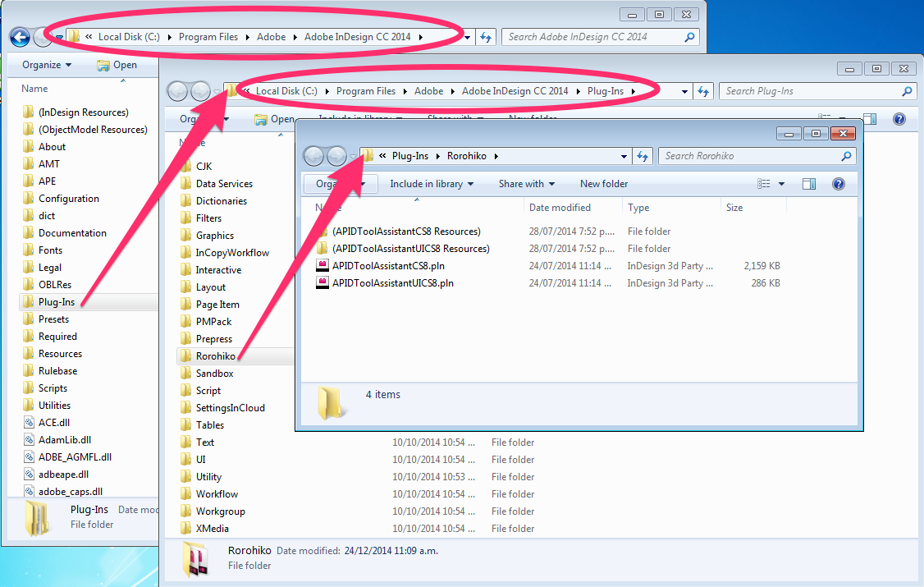Select the Prepress folder
Viewport: 924px width, 587px height.
pyautogui.click(x=214, y=339)
